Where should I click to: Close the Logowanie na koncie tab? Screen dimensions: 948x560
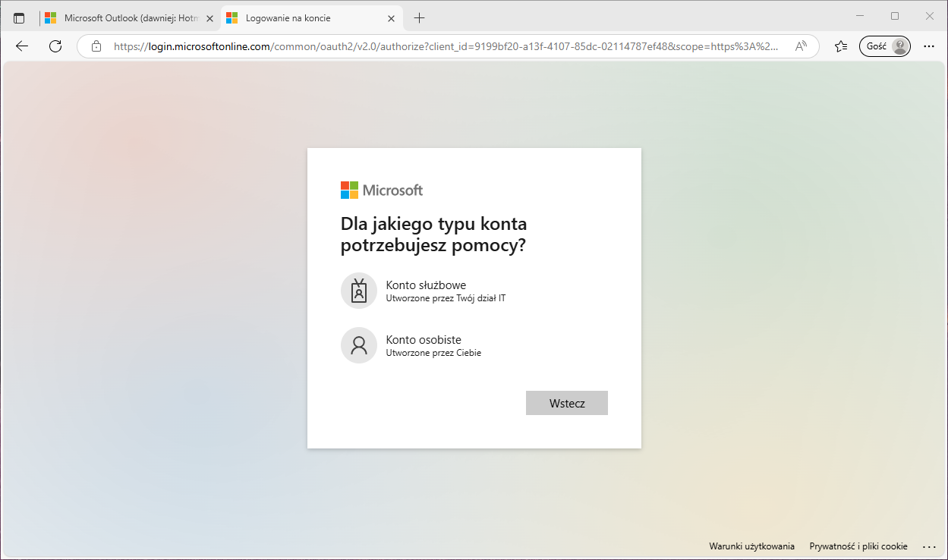tap(392, 18)
